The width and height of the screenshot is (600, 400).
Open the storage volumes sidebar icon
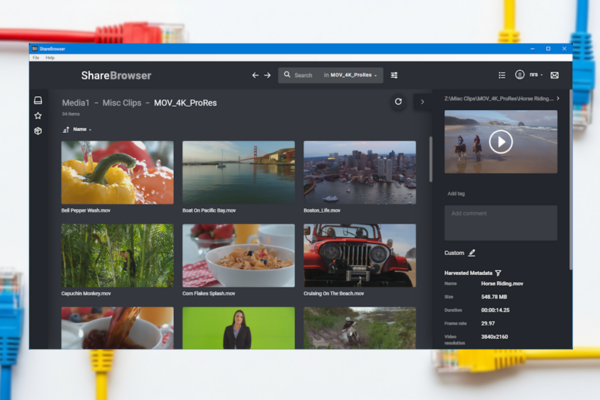click(38, 101)
